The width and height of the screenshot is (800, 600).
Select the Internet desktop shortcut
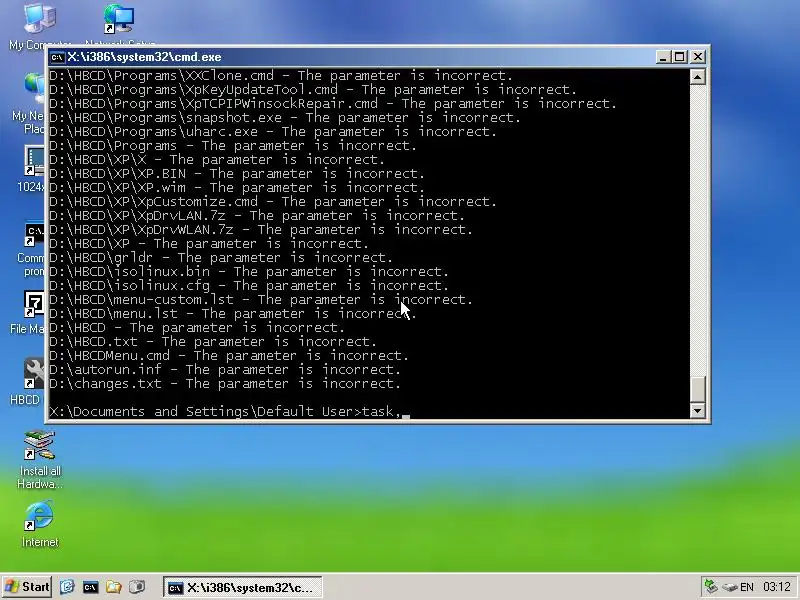(40, 523)
